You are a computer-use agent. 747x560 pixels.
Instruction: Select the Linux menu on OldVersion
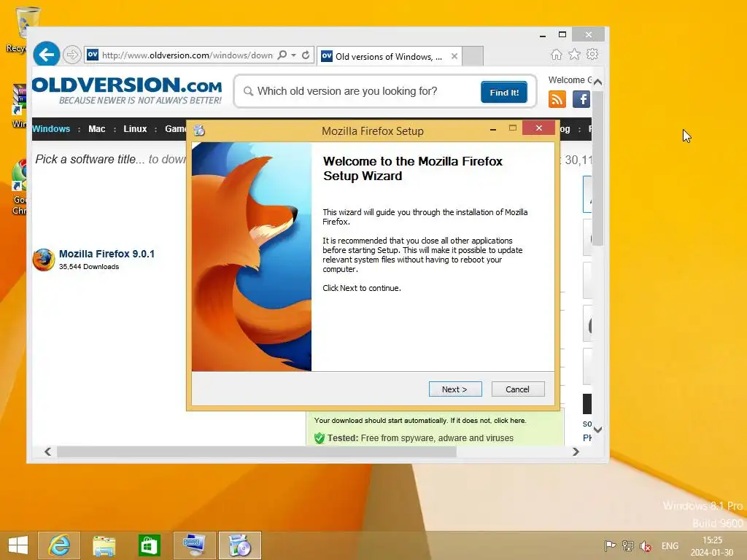tap(135, 128)
